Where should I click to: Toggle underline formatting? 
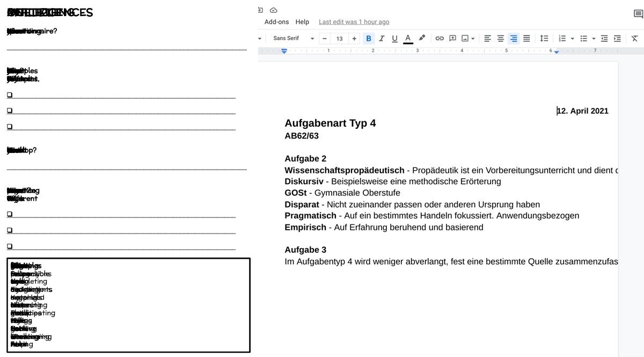[394, 38]
